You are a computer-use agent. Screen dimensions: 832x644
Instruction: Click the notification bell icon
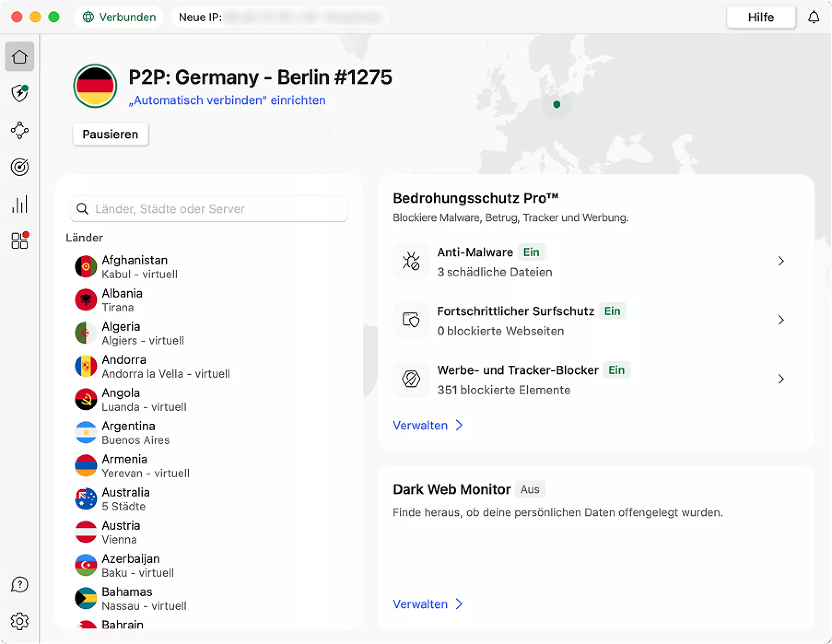tap(814, 18)
